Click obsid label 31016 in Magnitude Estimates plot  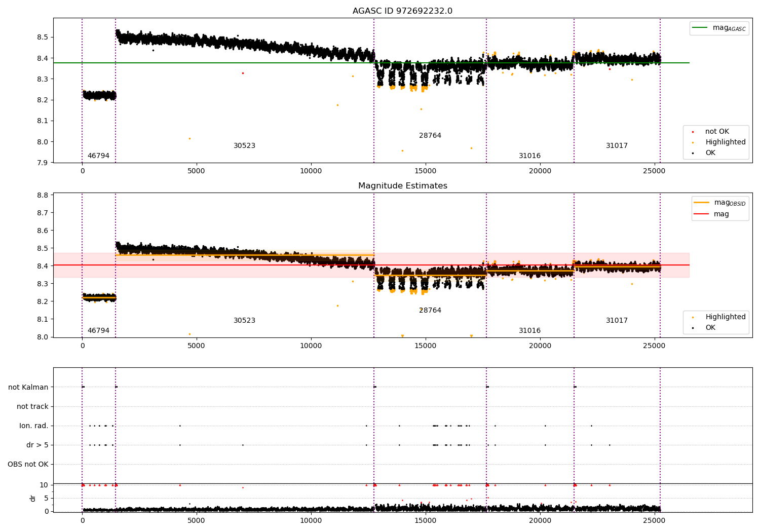[x=529, y=331]
